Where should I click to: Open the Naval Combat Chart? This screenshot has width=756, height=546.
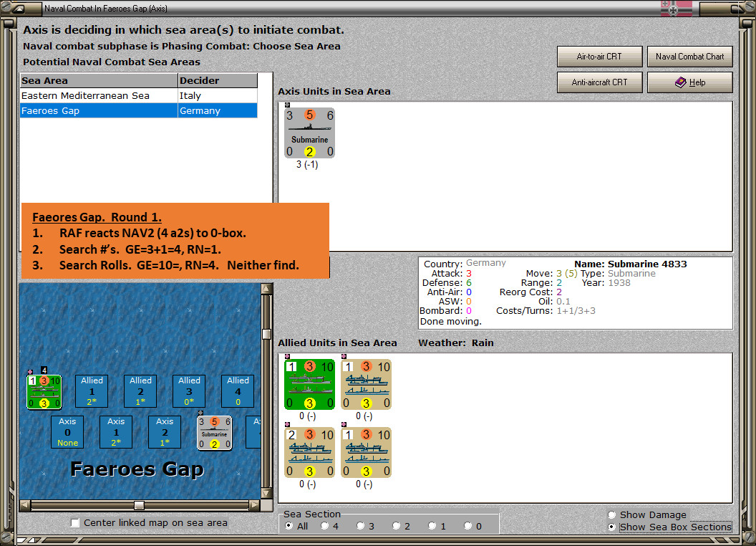click(x=689, y=57)
